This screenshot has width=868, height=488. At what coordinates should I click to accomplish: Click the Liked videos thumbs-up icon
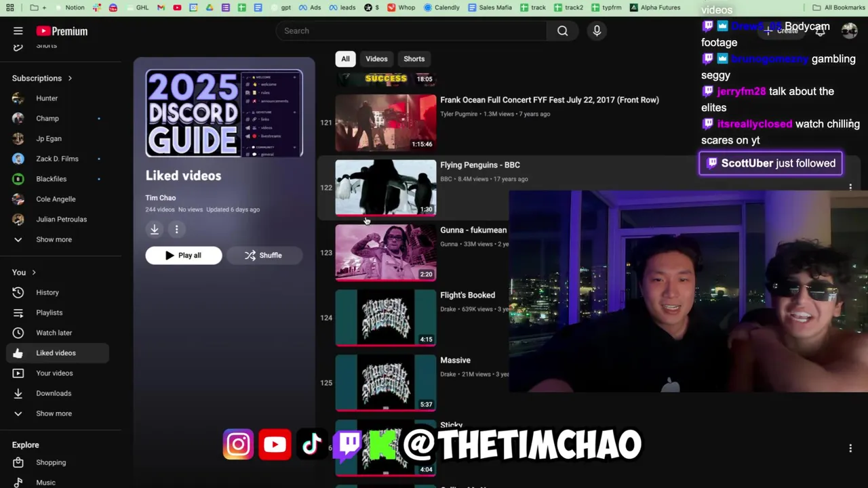(x=18, y=353)
